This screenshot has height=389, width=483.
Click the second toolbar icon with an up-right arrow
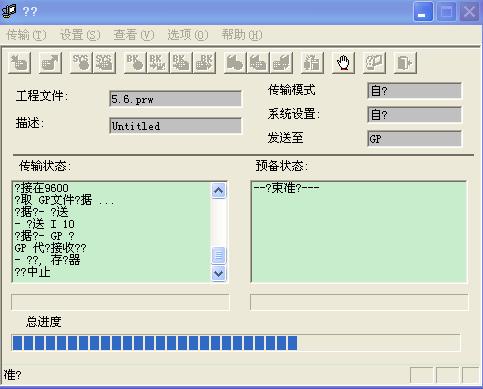coord(50,63)
